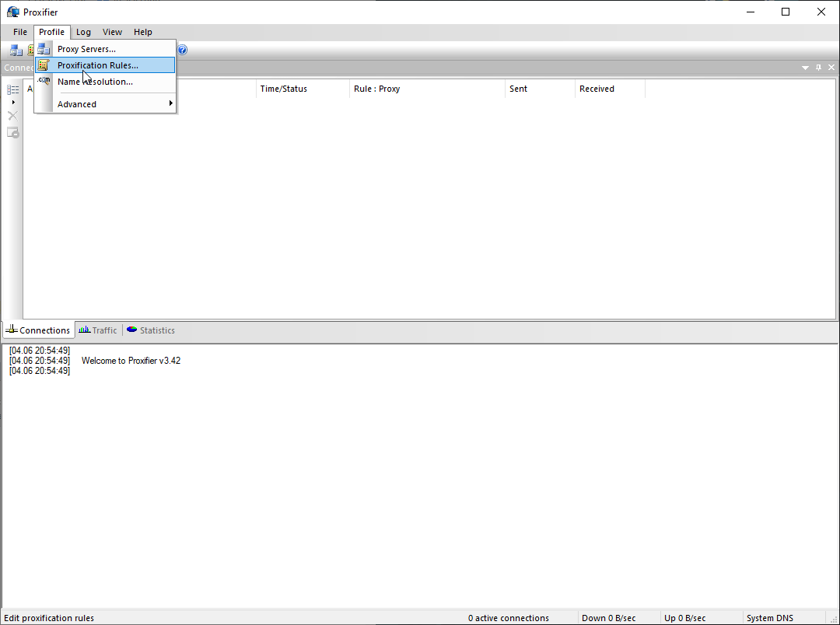Click the 0 active connections status text

509,618
